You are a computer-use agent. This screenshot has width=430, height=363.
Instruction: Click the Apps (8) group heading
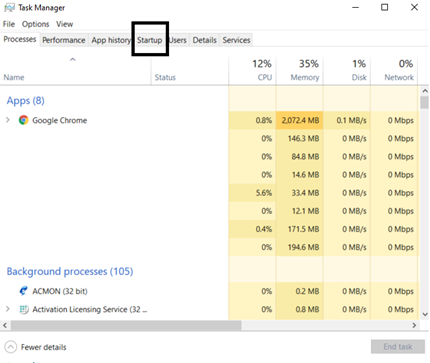click(x=26, y=101)
